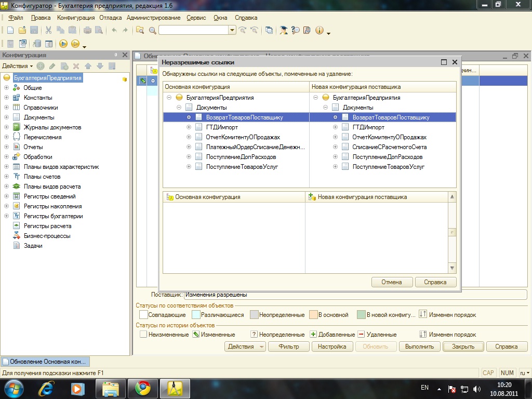The image size is (532, 399).
Task: Click the Отмена button in the dialog
Action: coord(392,282)
